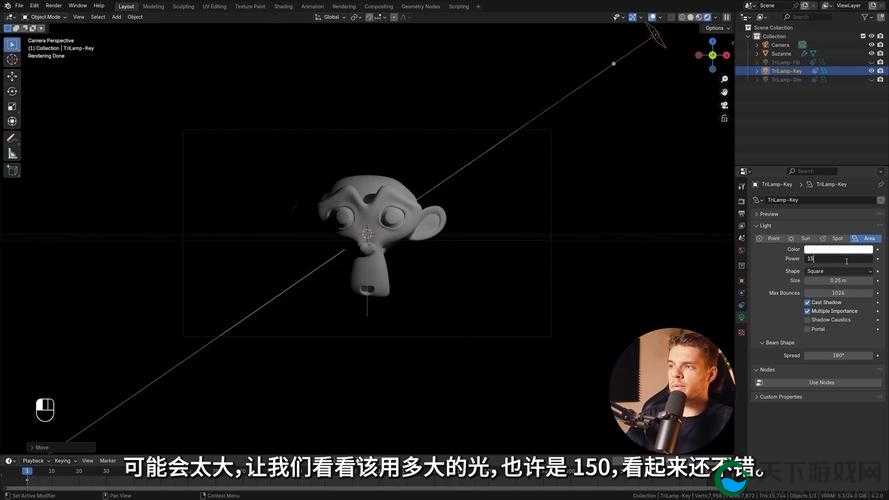Toggle Cast Shadow checkbox
Image resolution: width=889 pixels, height=500 pixels.
[807, 302]
